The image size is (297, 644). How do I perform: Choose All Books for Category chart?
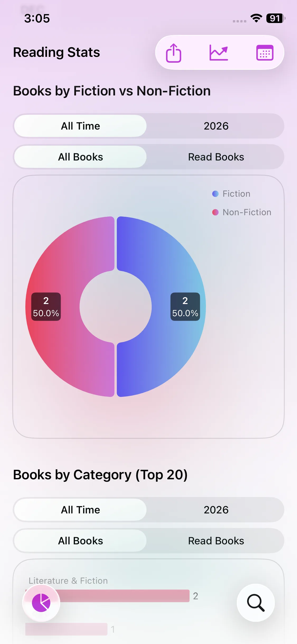point(81,541)
